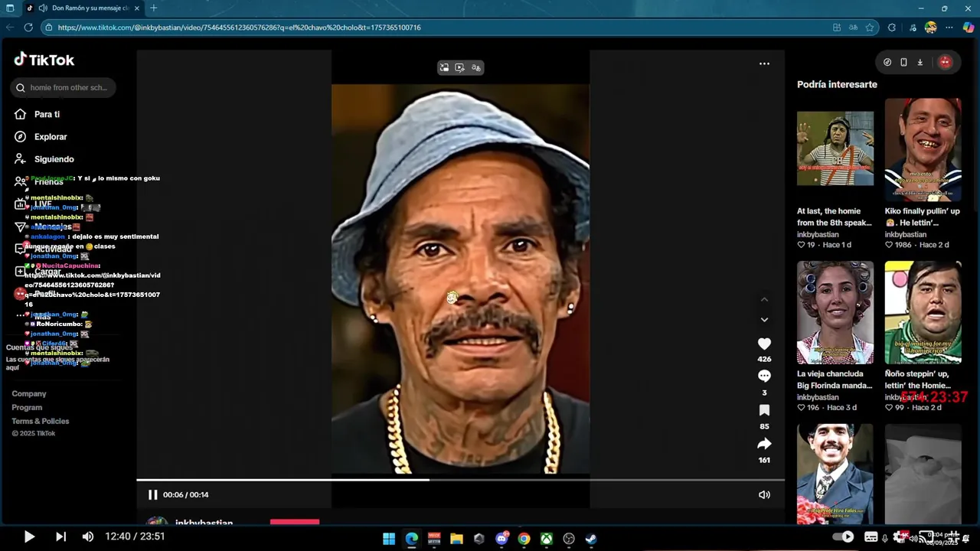
Task: Click the Para ti home icon
Action: 20,114
